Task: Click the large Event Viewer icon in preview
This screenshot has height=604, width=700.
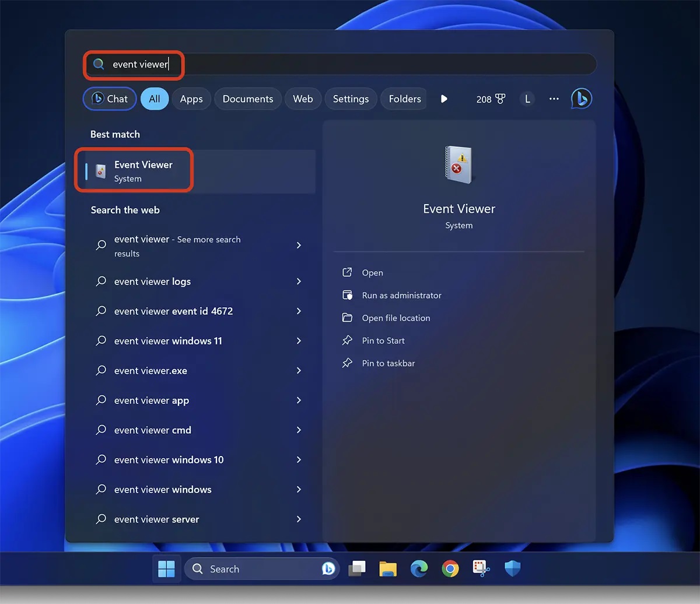Action: [x=459, y=166]
